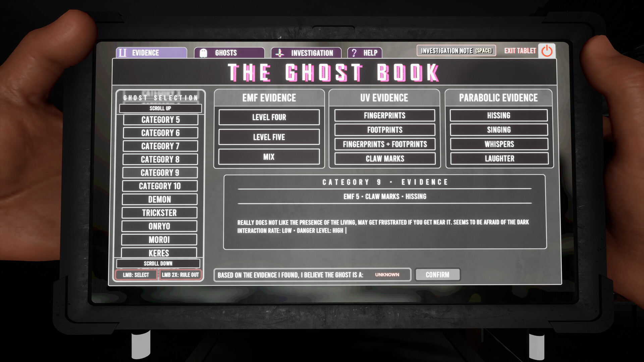Click the Investigation tab marker icon
The height and width of the screenshot is (362, 644).
(x=280, y=53)
